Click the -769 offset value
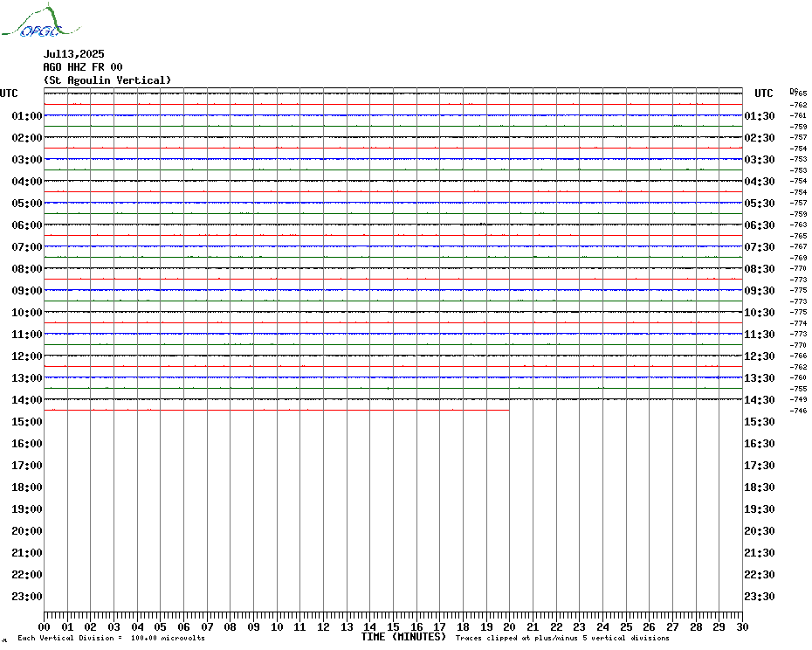 click(x=799, y=258)
